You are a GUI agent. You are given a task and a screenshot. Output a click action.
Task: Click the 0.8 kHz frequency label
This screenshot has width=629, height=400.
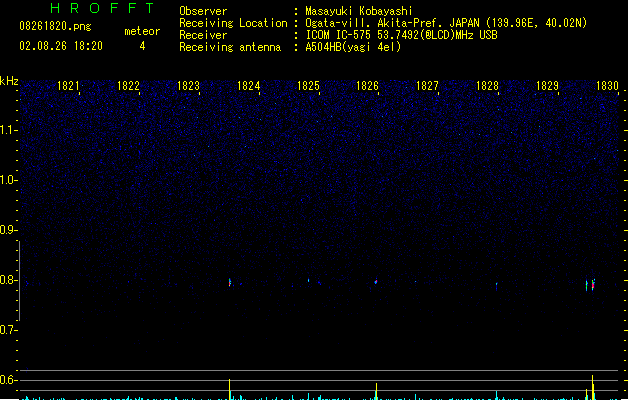coord(8,280)
